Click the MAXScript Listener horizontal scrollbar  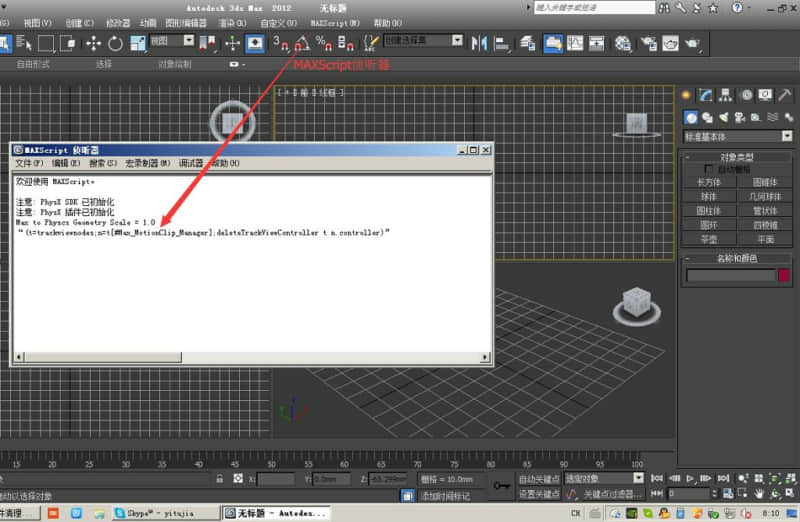coord(253,357)
